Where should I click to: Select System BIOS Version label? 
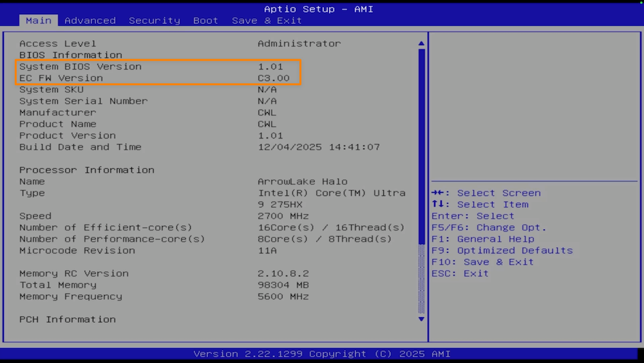coord(80,66)
